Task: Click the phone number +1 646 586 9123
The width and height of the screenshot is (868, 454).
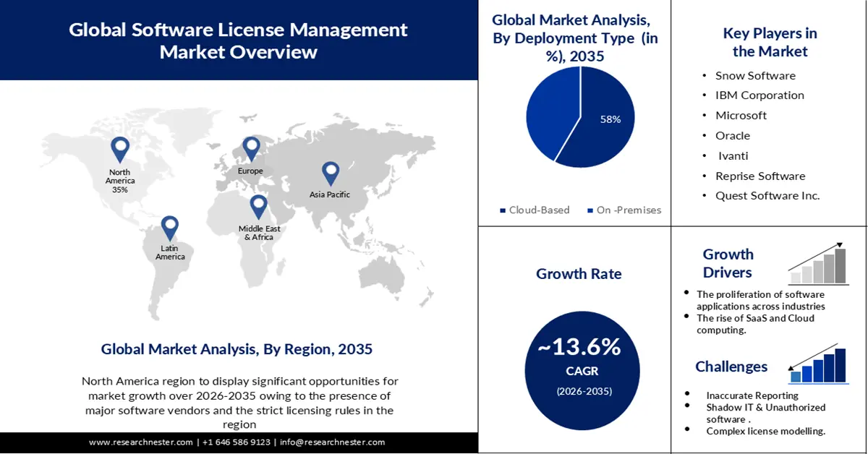Action: 237,442
